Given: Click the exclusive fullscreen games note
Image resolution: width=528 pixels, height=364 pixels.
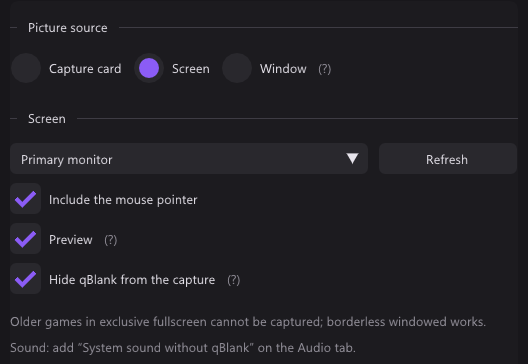Looking at the screenshot, I should click(x=248, y=322).
